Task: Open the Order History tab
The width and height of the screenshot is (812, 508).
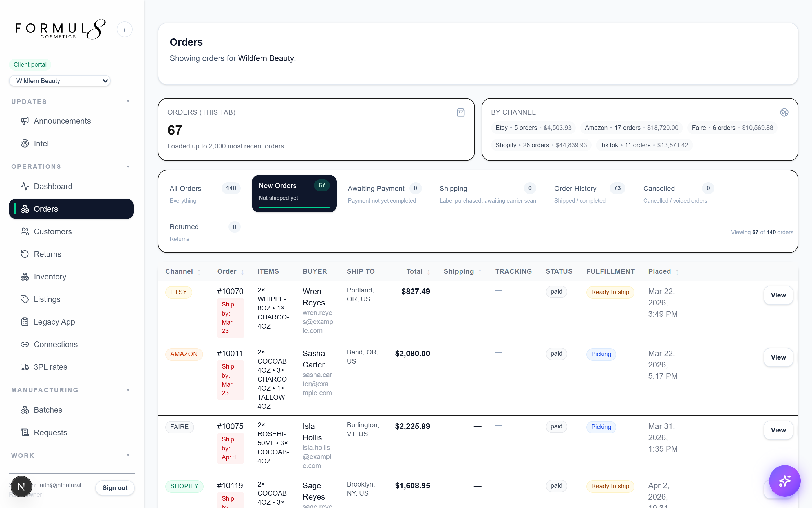Action: (590, 194)
